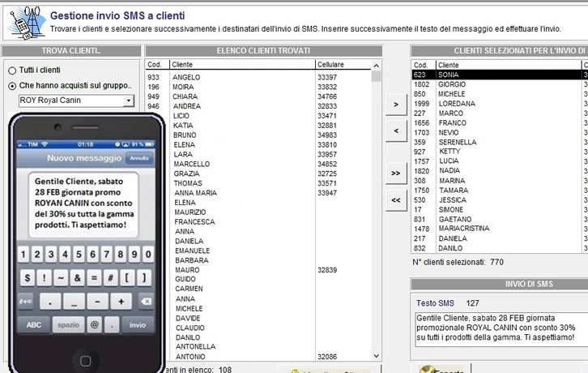Tap the '#' key on phone keyboard

pyautogui.click(x=111, y=278)
